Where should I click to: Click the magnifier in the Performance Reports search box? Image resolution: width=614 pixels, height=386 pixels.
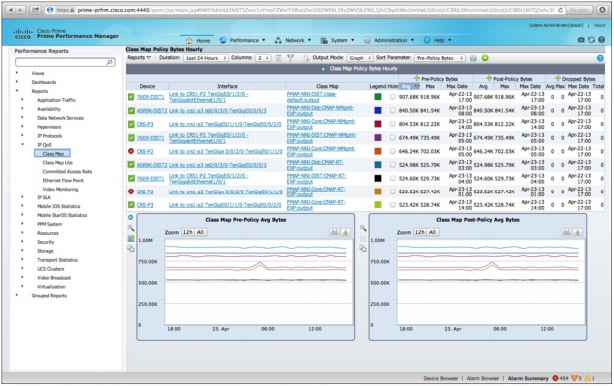109,62
